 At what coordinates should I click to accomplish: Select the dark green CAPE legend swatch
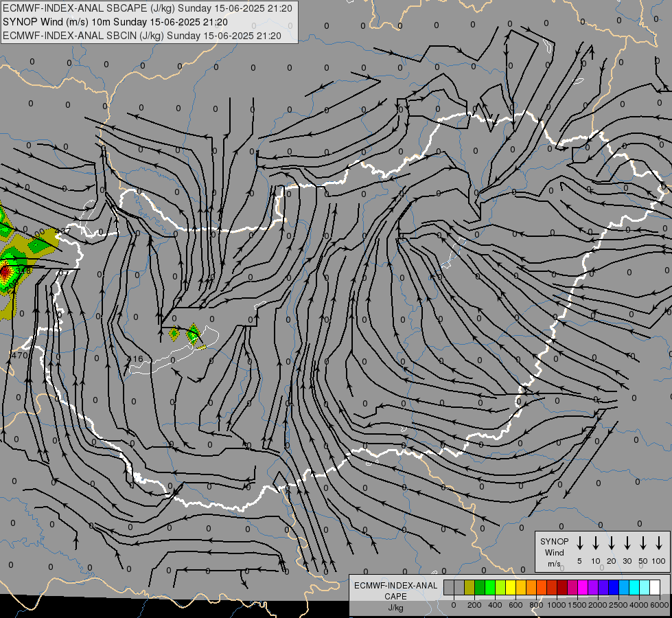pos(480,587)
